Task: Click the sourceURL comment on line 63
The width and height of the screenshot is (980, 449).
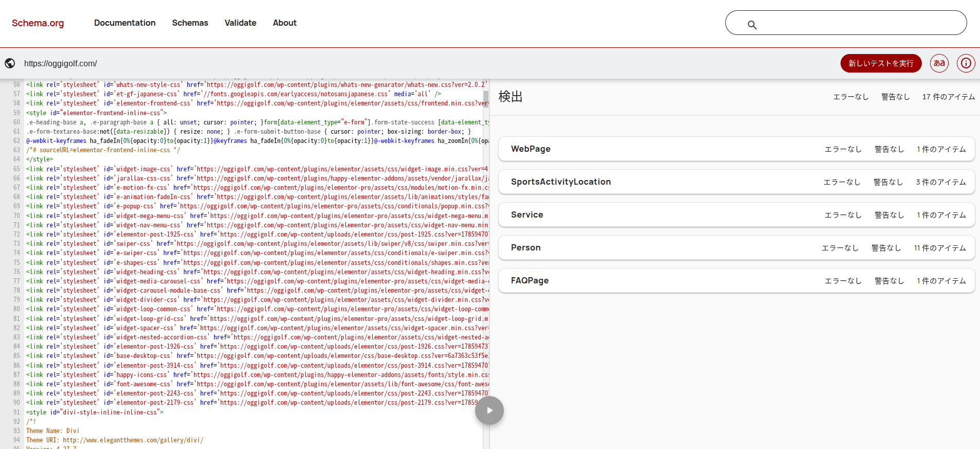Action: (x=103, y=150)
